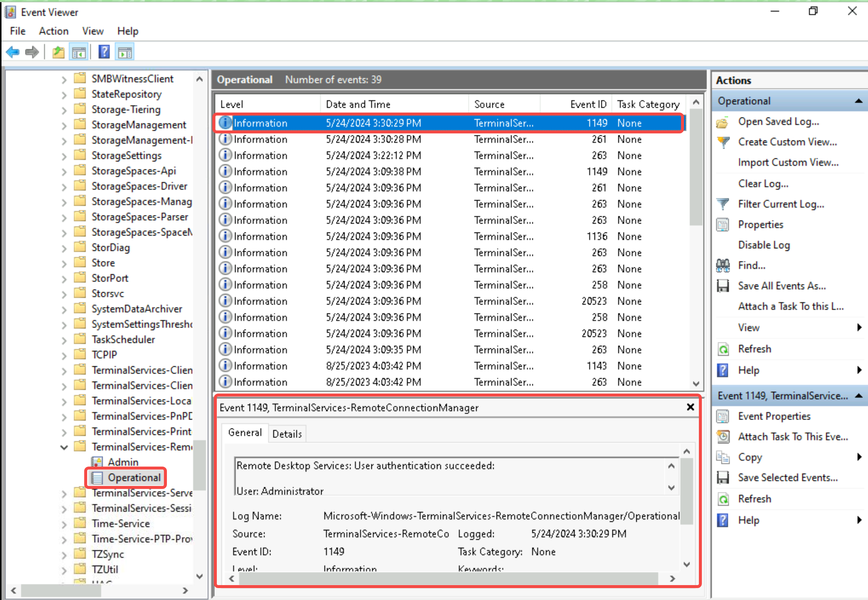Image resolution: width=868 pixels, height=600 pixels.
Task: Click Clear Log... action
Action: [x=763, y=183]
